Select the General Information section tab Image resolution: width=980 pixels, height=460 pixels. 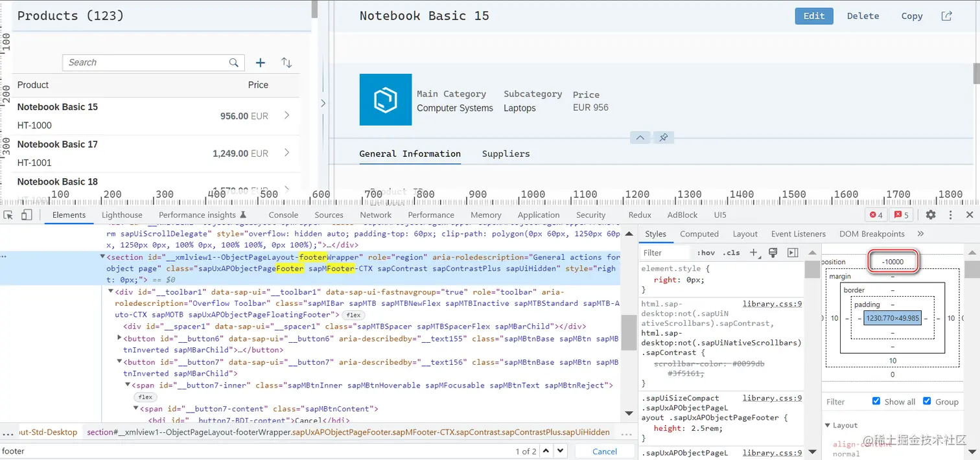coord(410,154)
